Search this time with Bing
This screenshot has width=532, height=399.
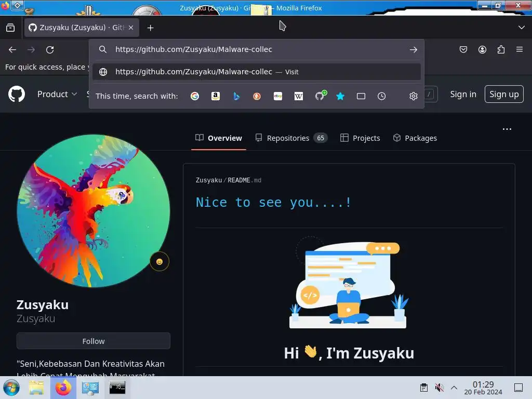[x=236, y=96]
